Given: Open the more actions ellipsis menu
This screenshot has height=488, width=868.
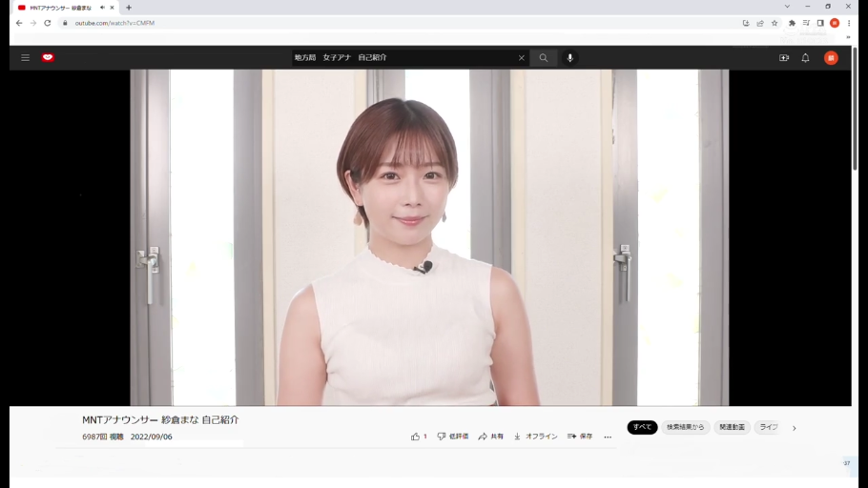Looking at the screenshot, I should 608,437.
